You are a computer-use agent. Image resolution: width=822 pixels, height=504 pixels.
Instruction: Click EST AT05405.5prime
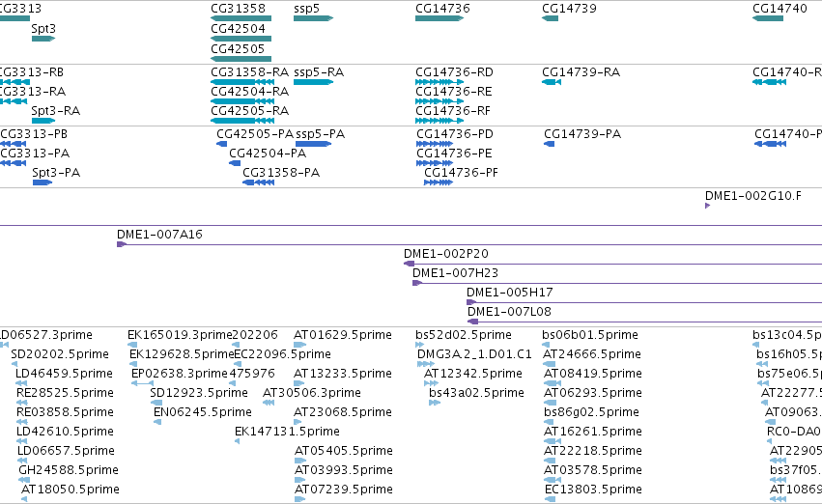tap(299, 462)
